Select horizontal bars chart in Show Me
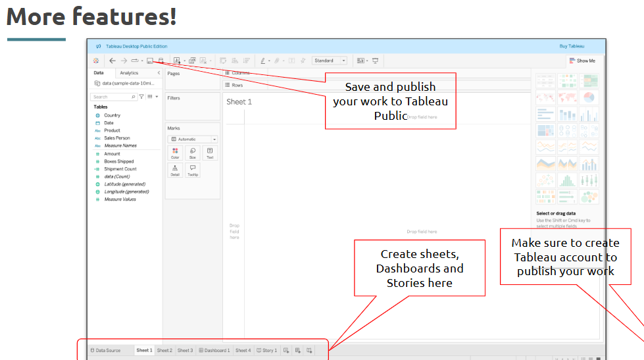 [545, 115]
